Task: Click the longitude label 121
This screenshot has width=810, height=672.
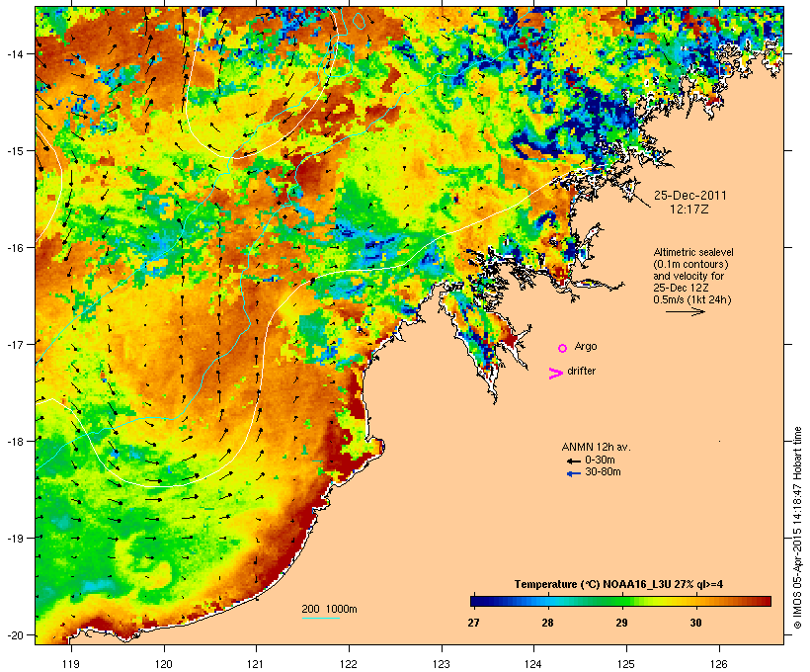Action: pos(256,664)
